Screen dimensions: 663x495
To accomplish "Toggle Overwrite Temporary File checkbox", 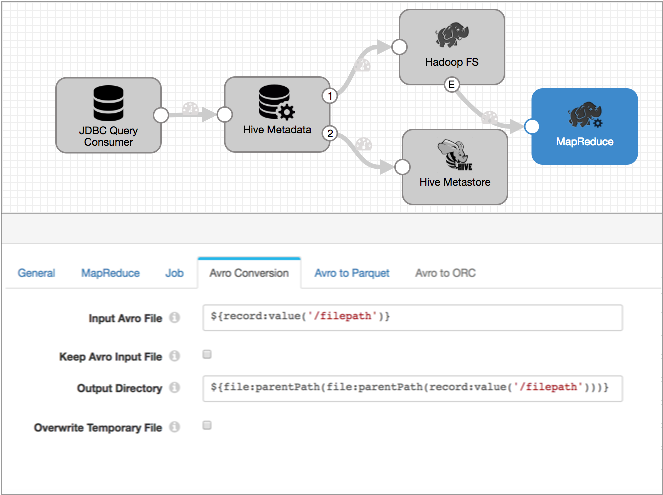I will (206, 426).
